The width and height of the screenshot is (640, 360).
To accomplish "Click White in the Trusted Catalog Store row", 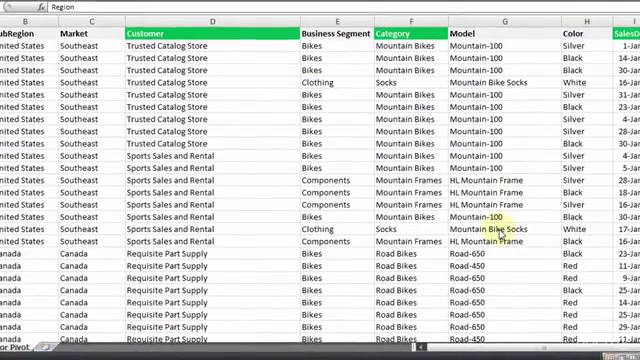I will 574,82.
